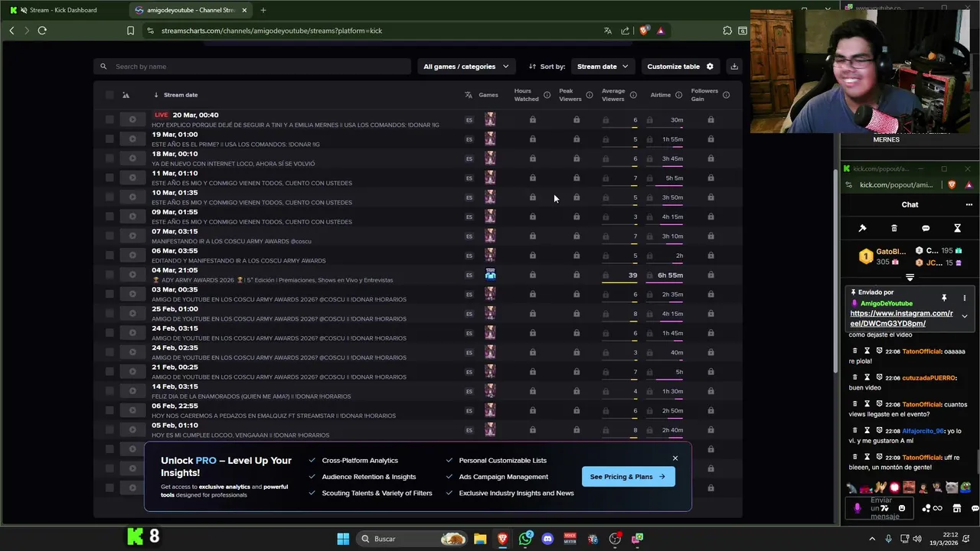This screenshot has width=980, height=551.
Task: Unpin message with pin icon in chat
Action: tap(944, 298)
